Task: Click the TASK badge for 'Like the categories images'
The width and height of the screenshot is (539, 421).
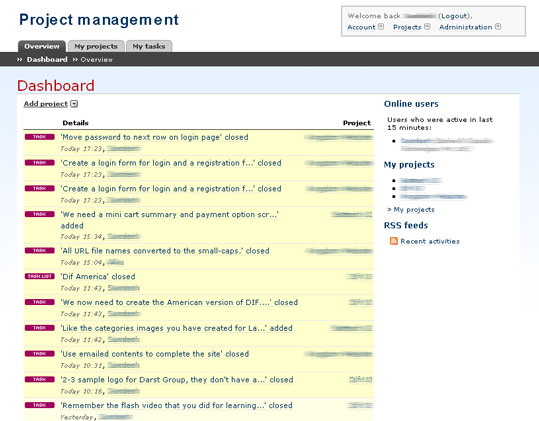Action: click(x=40, y=328)
